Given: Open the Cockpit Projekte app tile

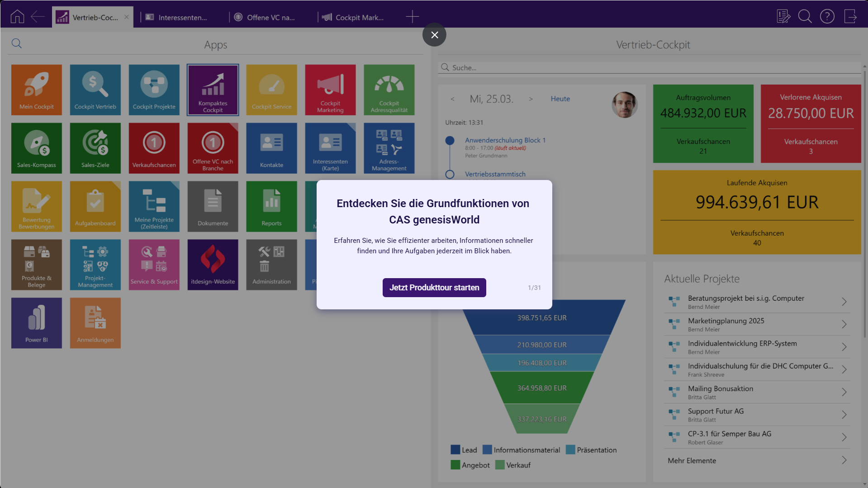Looking at the screenshot, I should click(x=154, y=90).
